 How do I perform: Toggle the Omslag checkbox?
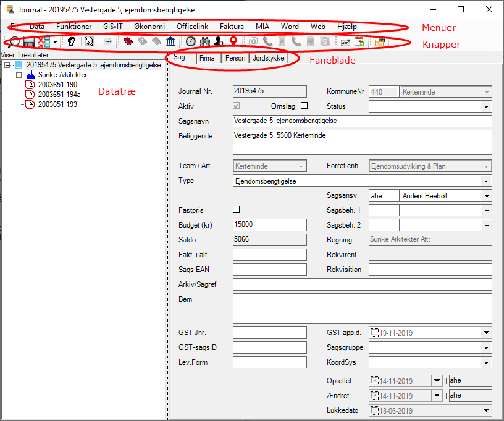[x=304, y=106]
